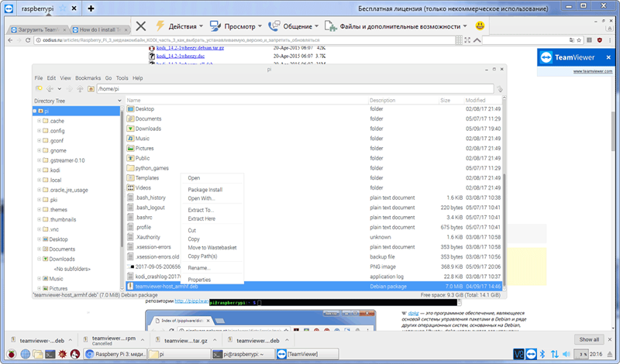Screen dimensions: 620x364
Task: Click the Raspberry Pi menu icon in taskbar
Action: point(9,354)
